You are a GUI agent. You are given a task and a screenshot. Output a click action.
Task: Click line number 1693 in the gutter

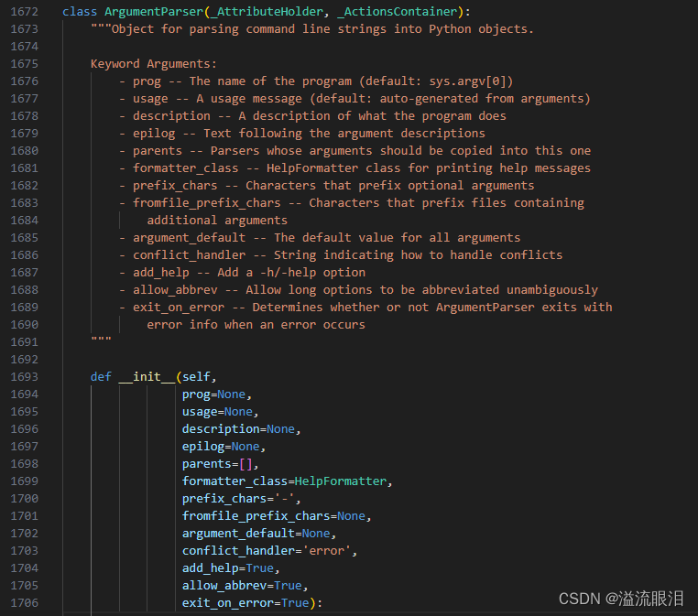point(25,377)
